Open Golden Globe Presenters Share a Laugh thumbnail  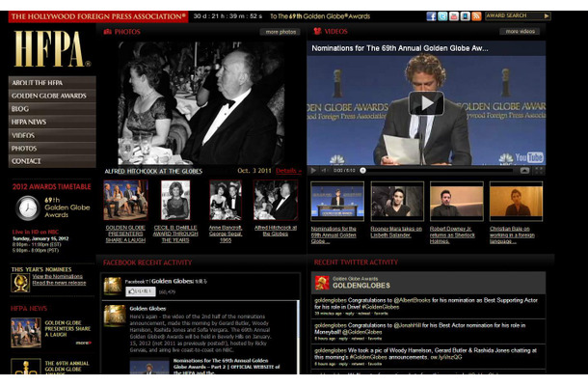click(x=125, y=200)
